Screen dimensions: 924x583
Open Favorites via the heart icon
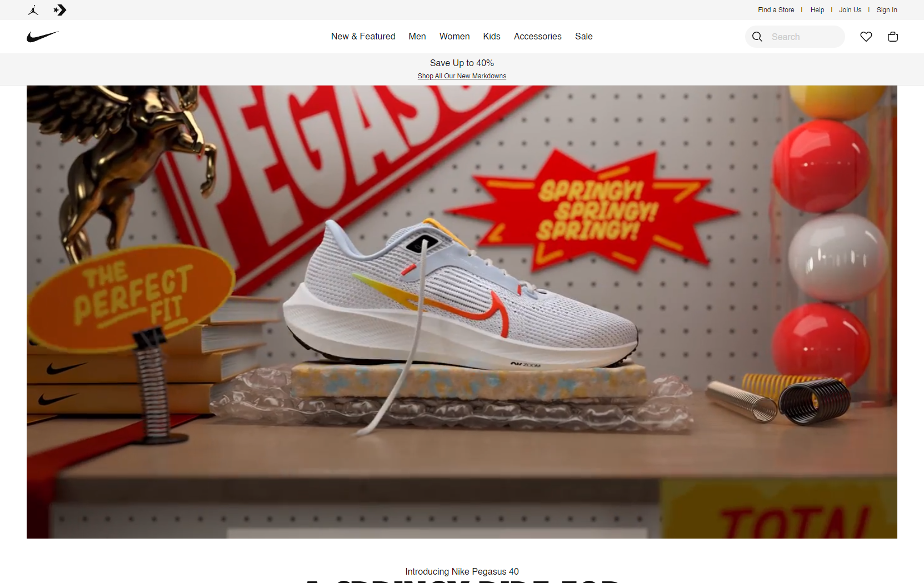[866, 37]
